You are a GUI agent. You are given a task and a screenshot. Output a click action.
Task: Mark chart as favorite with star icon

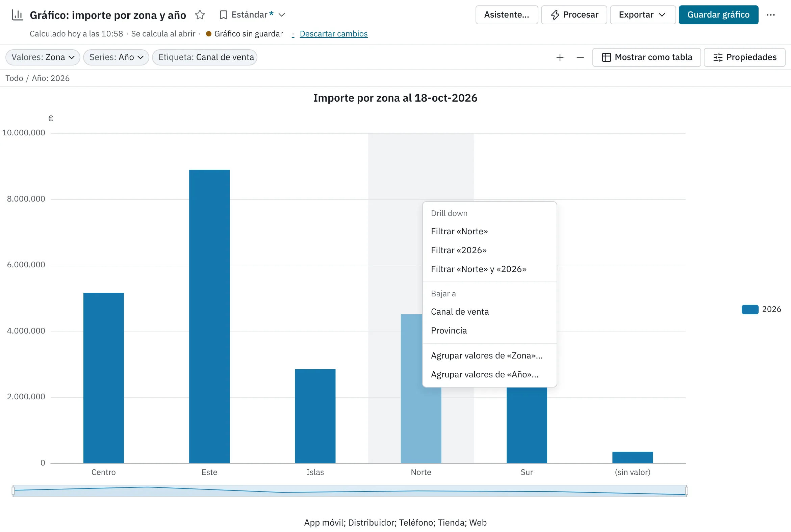[200, 15]
